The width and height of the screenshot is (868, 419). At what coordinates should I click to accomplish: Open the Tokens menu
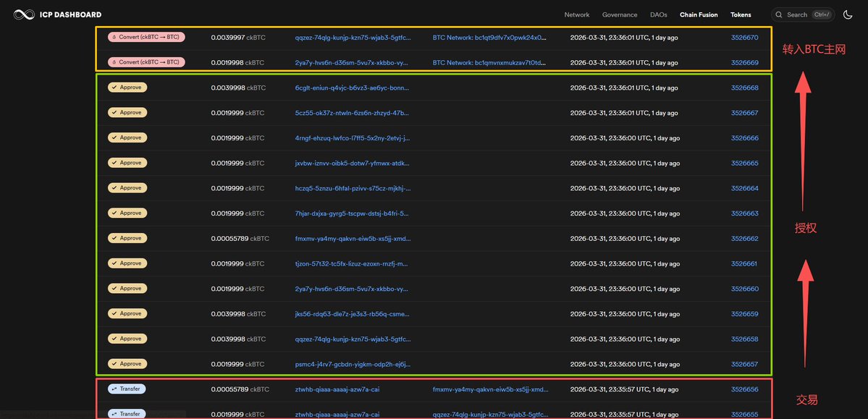pos(741,15)
